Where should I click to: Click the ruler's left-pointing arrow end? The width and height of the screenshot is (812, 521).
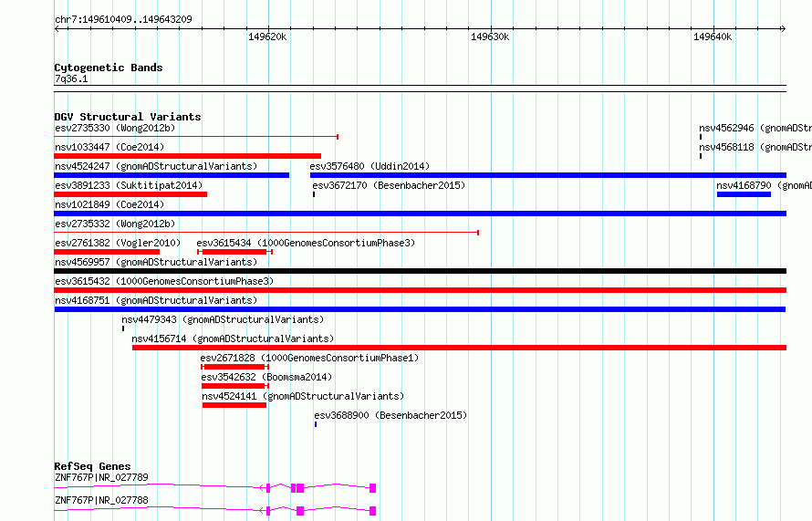point(57,28)
